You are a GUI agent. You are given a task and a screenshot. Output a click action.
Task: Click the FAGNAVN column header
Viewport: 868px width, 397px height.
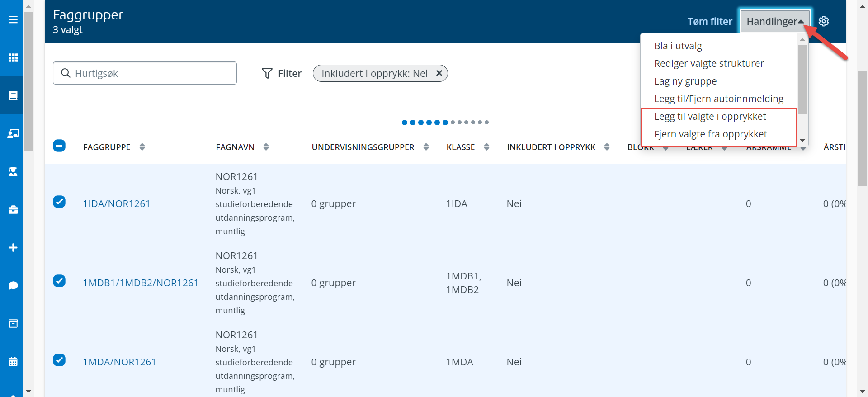coord(235,147)
